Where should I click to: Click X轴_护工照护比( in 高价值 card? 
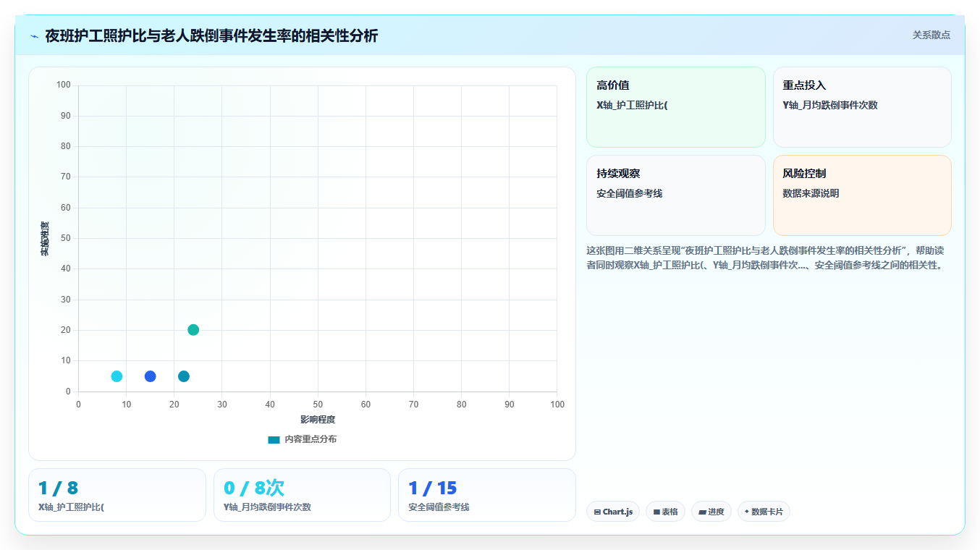(x=632, y=105)
